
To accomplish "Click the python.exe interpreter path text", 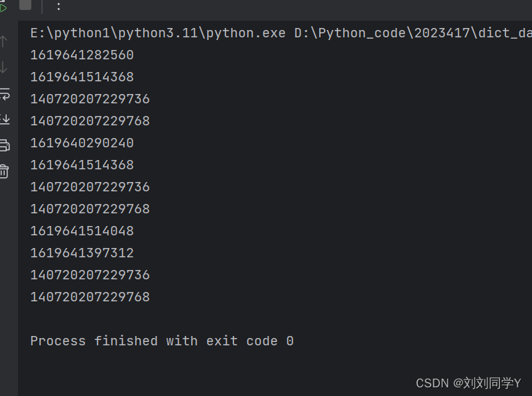I will (158, 33).
